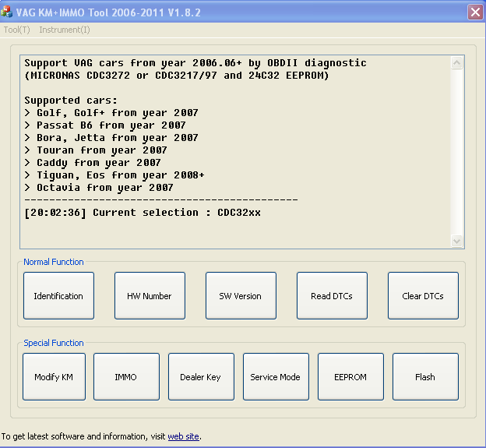Image resolution: width=486 pixels, height=448 pixels.
Task: Click the 'Bora, Jetta from year 2007' line
Action: [111, 138]
